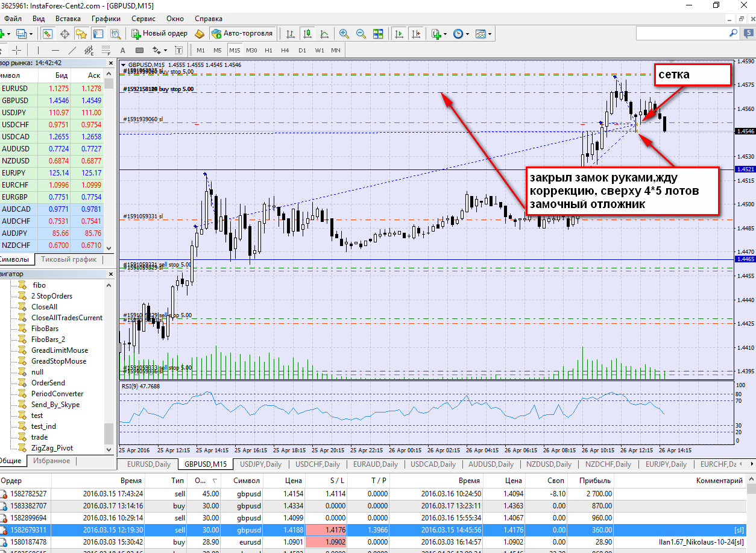Switch timeframe to D1
Screen dimensions: 756x553
302,50
